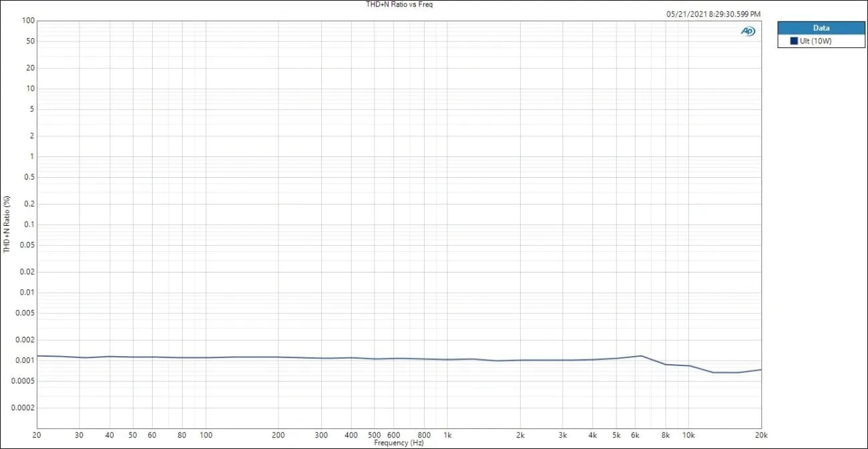This screenshot has width=868, height=449.
Task: Click the Frequency (Hz) axis label
Action: click(399, 443)
